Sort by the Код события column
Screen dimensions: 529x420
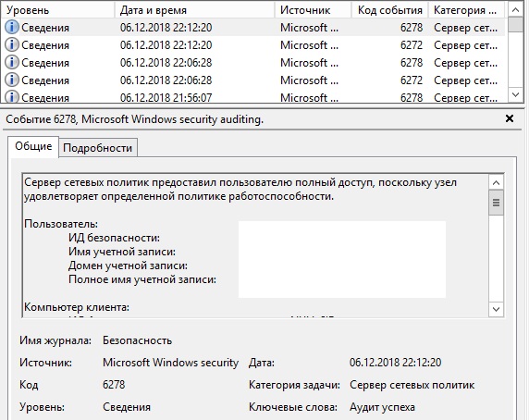tap(390, 10)
